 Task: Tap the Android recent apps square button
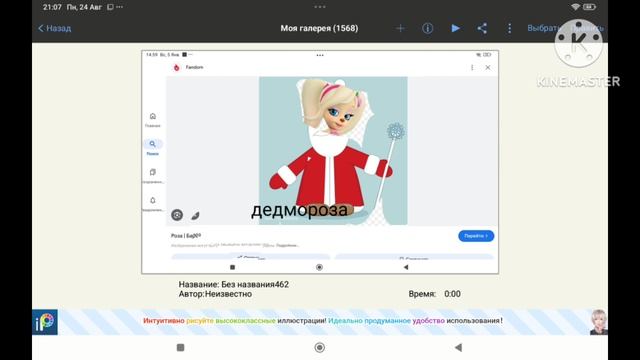[180, 347]
